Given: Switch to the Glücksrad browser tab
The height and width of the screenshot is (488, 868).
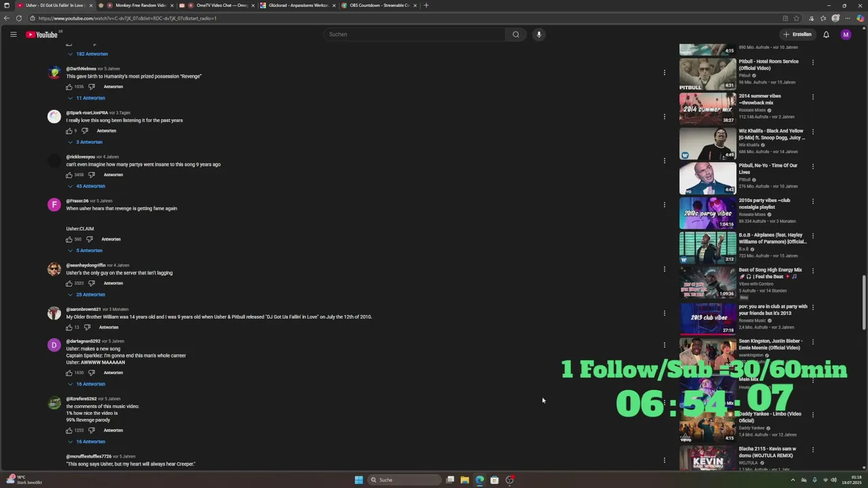Looking at the screenshot, I should 297,5.
